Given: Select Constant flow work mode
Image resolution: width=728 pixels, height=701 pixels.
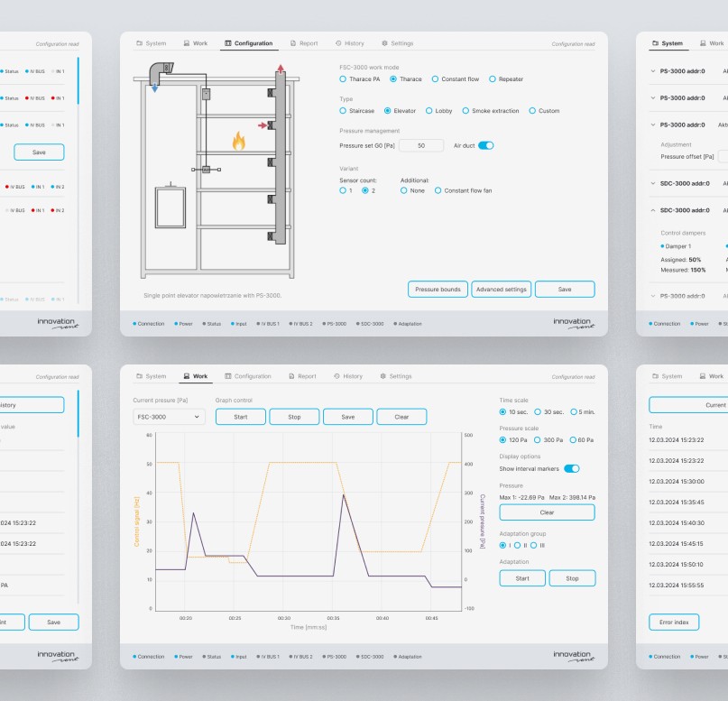Looking at the screenshot, I should tap(456, 78).
